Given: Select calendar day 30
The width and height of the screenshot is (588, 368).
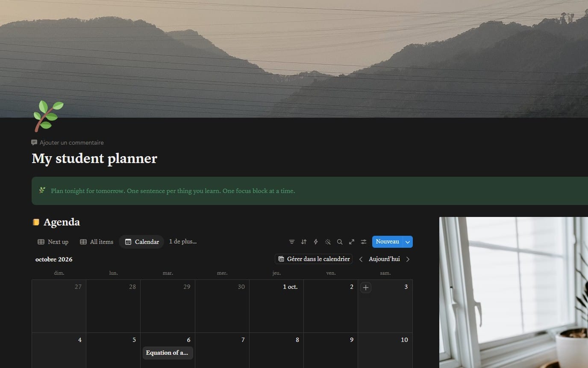Looking at the screenshot, I should click(x=222, y=306).
